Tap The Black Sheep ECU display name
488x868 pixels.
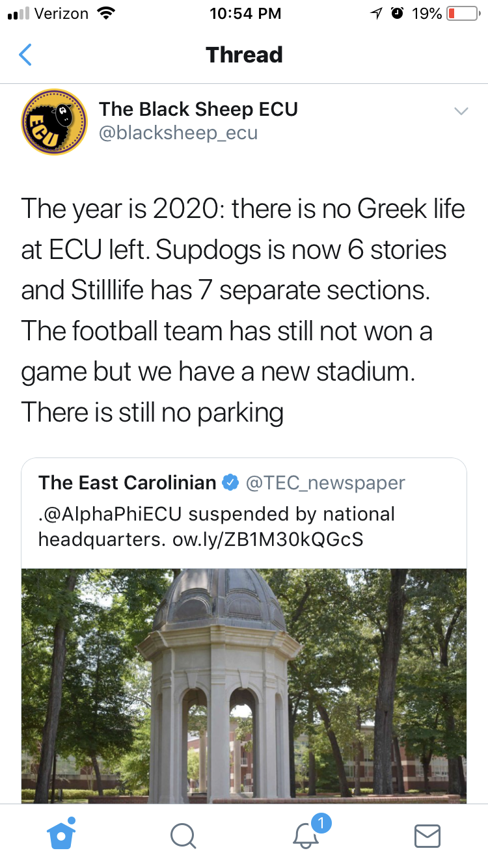[198, 109]
